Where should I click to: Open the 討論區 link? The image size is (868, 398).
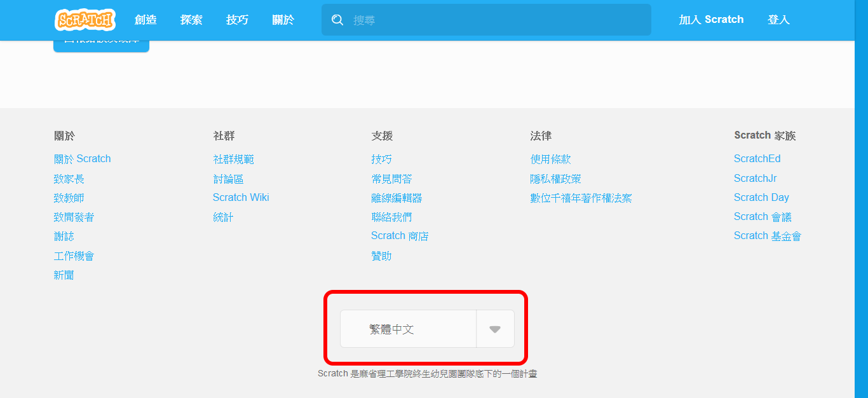(228, 179)
